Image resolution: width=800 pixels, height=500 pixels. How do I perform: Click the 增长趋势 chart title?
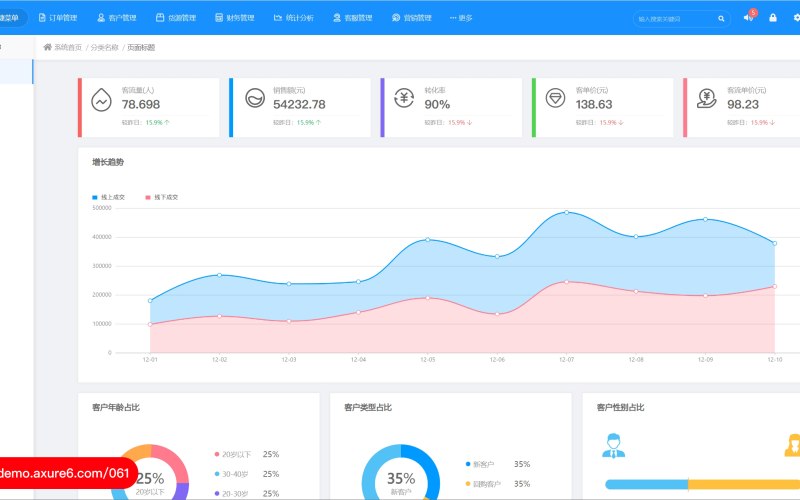pos(108,162)
